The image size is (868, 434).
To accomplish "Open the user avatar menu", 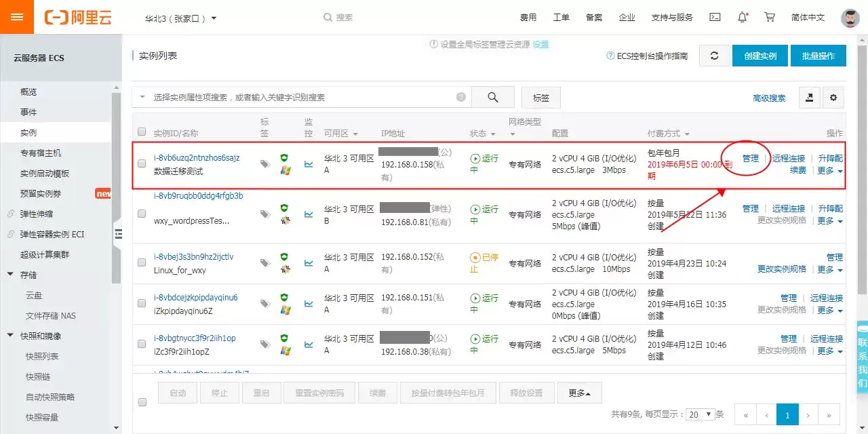I will (x=850, y=18).
